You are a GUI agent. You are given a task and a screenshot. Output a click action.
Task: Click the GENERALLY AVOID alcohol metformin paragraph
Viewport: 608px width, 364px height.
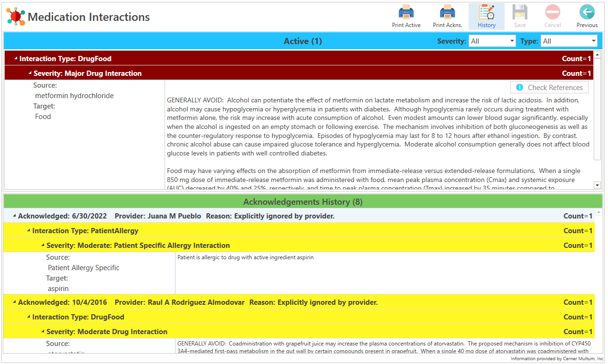pos(378,127)
